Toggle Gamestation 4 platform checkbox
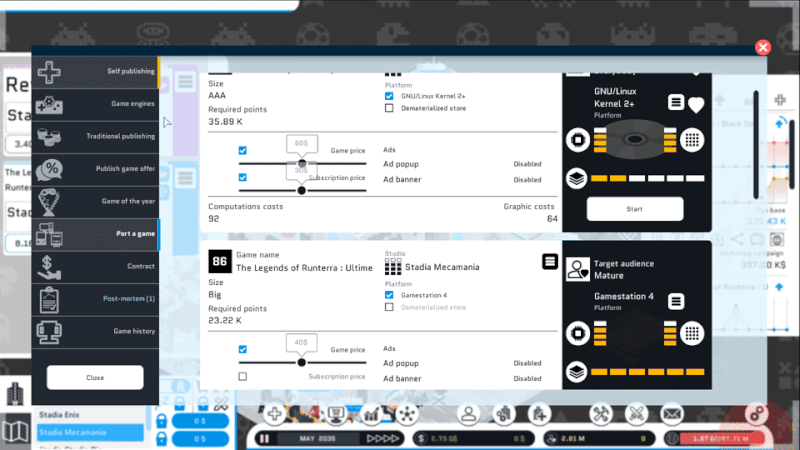The image size is (800, 450). (x=389, y=295)
